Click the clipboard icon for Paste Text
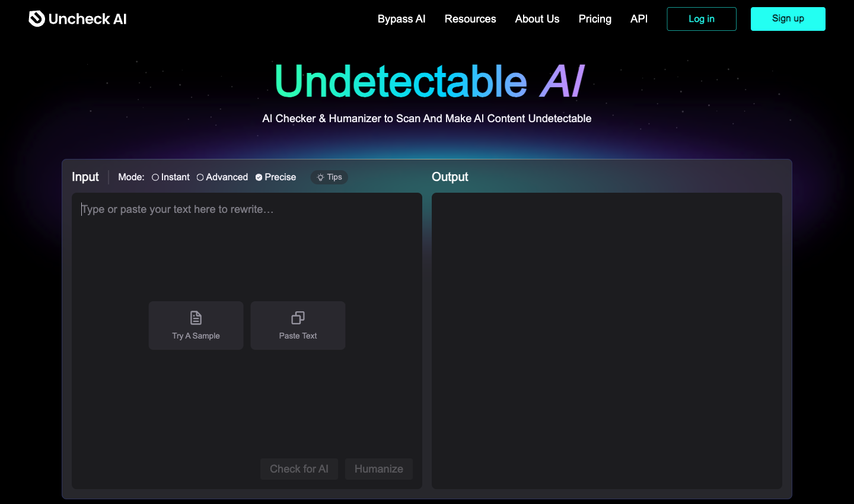The image size is (854, 504). point(298,318)
